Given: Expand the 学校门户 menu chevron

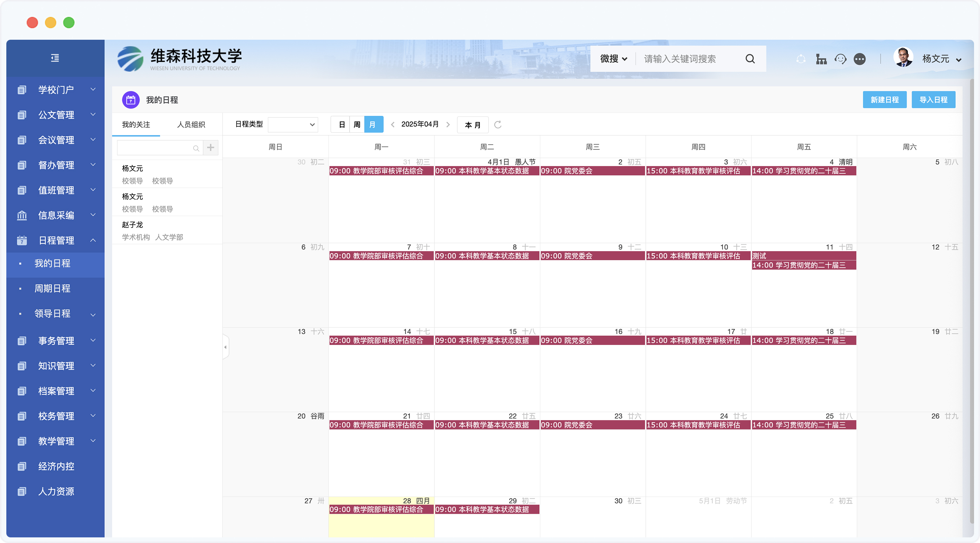Looking at the screenshot, I should (93, 89).
